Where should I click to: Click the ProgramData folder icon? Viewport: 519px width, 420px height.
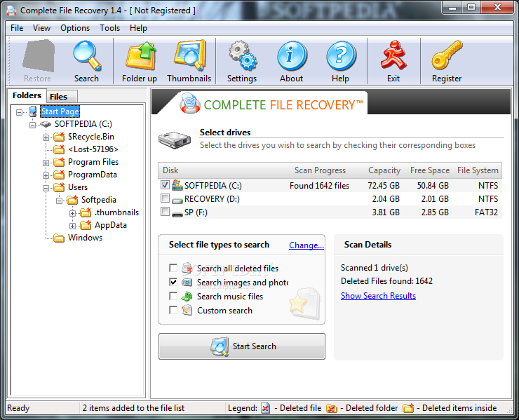[59, 174]
